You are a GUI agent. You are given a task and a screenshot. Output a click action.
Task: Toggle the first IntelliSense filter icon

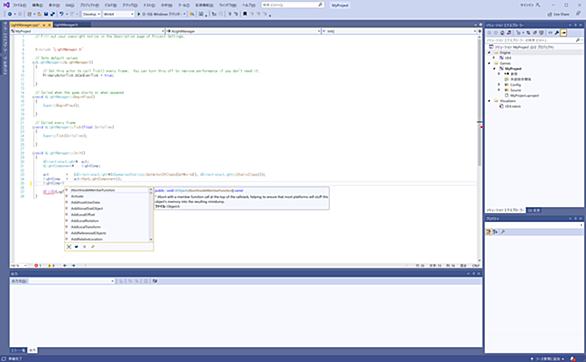(69, 247)
